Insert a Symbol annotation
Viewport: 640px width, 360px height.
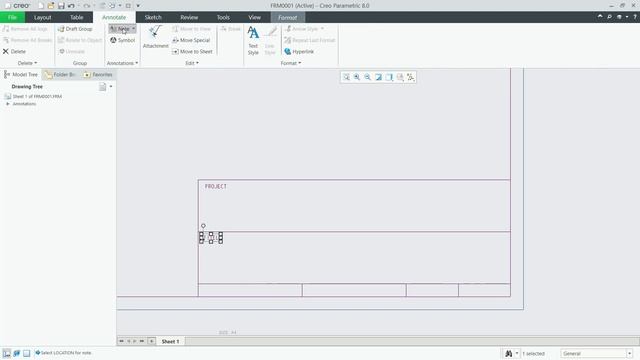coord(122,40)
